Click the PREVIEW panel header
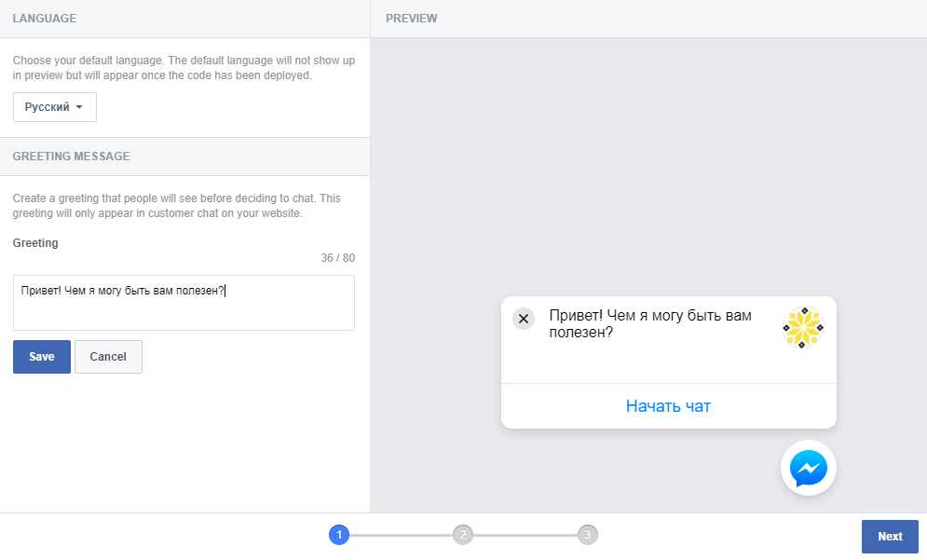This screenshot has width=927, height=560. (x=411, y=19)
